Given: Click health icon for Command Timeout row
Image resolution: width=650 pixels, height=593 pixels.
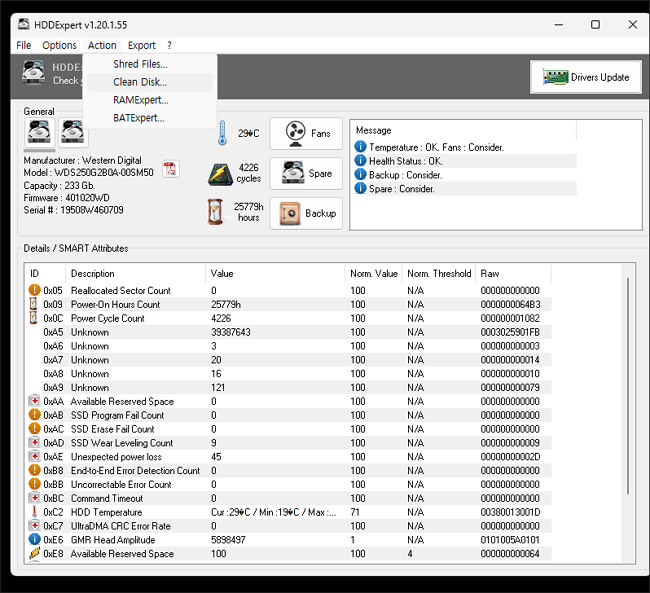Looking at the screenshot, I should pos(34,498).
